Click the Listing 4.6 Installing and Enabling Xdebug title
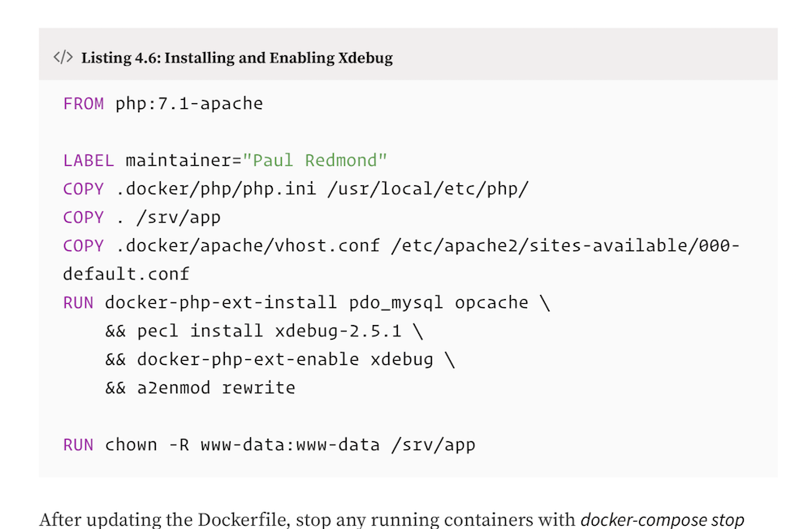Image resolution: width=812 pixels, height=529 pixels. click(236, 58)
